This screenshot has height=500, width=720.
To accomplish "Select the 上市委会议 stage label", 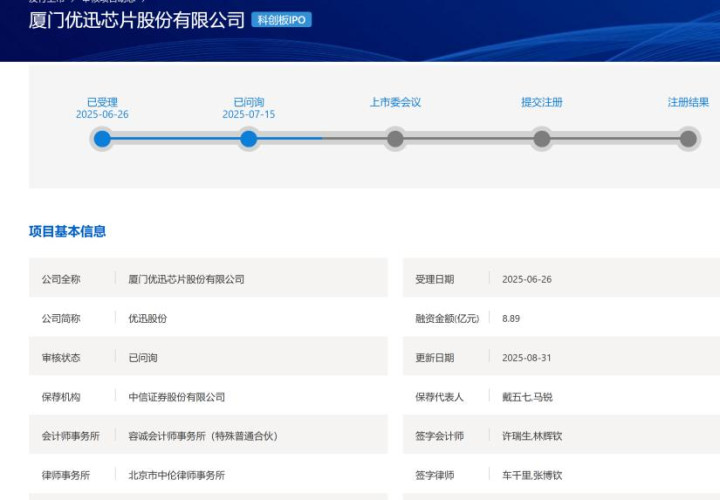I will [395, 102].
